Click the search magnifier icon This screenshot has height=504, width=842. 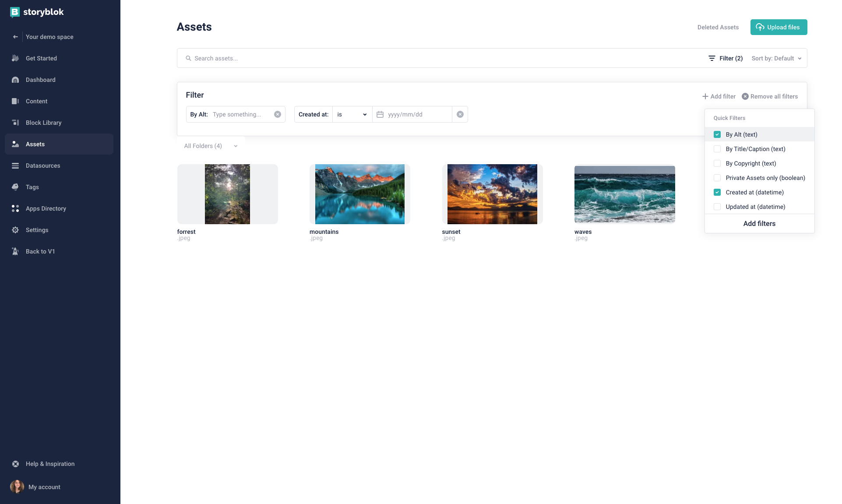[188, 58]
